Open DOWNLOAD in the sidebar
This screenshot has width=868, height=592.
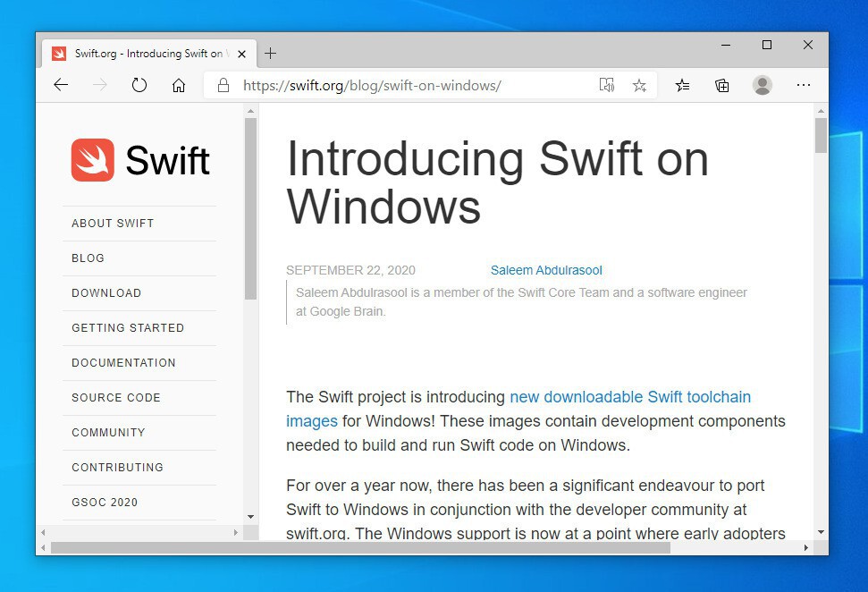click(x=106, y=293)
